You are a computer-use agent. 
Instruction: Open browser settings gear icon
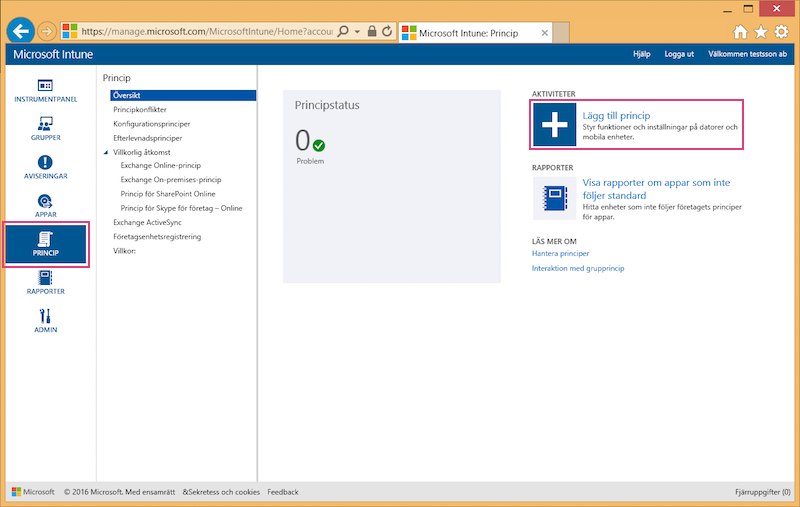781,32
